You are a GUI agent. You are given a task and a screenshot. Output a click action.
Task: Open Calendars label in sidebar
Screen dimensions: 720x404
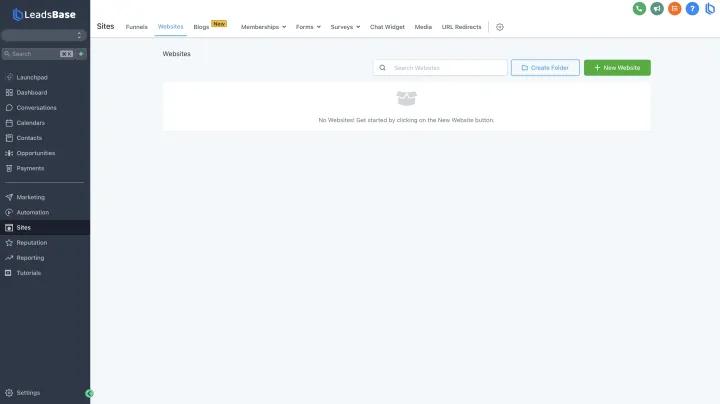31,123
